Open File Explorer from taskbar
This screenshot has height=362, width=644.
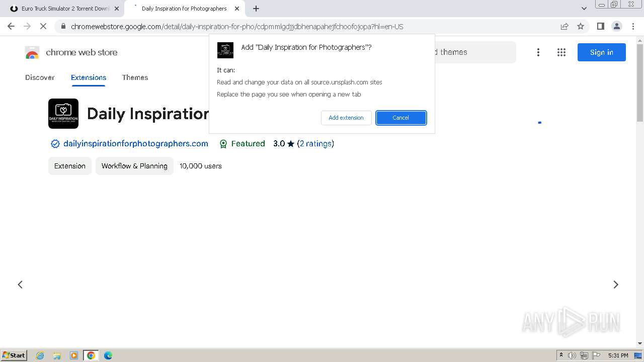pyautogui.click(x=57, y=355)
